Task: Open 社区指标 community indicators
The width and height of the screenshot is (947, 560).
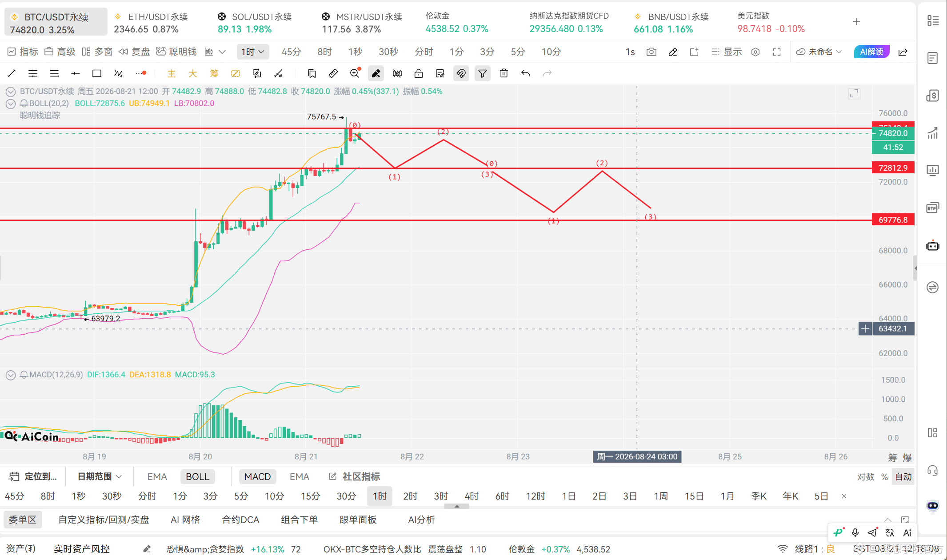Action: (355, 476)
